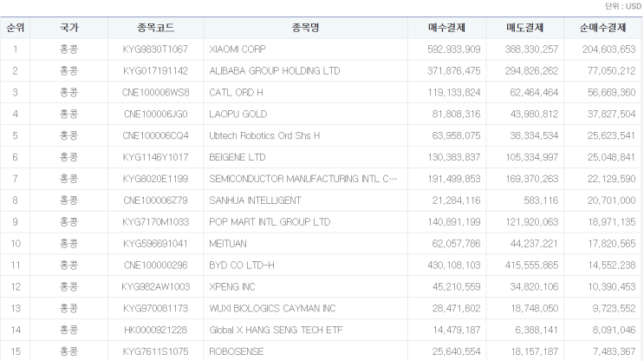
Task: Select the XIAOMI CORP stock name
Action: tap(237, 49)
